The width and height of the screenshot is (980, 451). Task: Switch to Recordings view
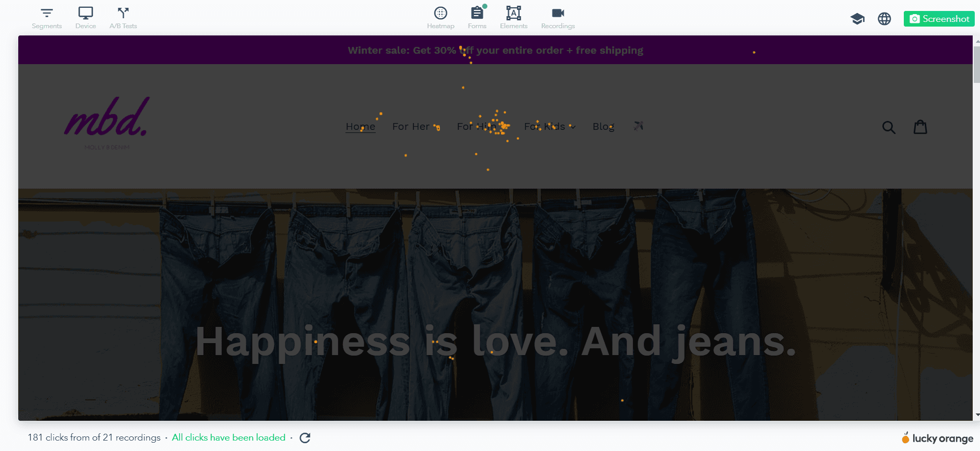pos(558,18)
